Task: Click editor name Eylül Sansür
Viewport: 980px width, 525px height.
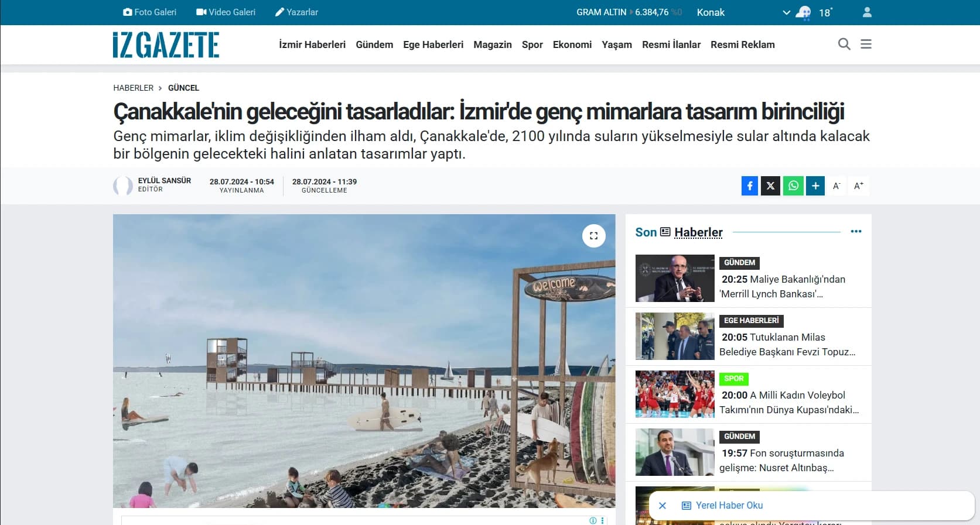Action: [x=165, y=181]
